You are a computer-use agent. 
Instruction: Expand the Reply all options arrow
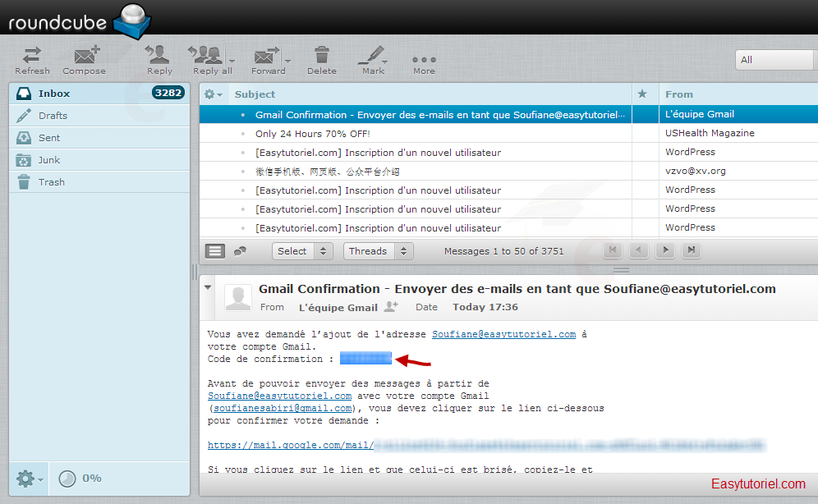[x=232, y=61]
